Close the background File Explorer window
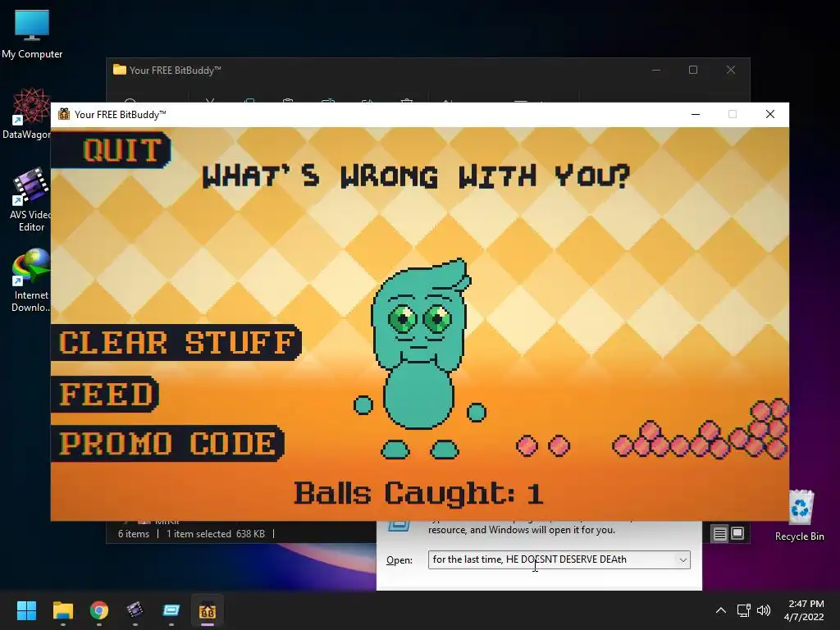This screenshot has width=840, height=630. [x=731, y=71]
